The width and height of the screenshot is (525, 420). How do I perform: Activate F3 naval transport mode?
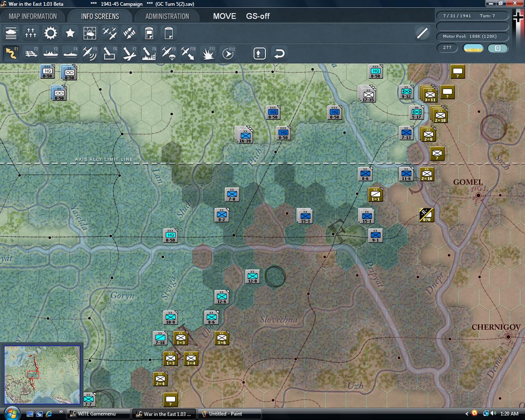pyautogui.click(x=50, y=53)
